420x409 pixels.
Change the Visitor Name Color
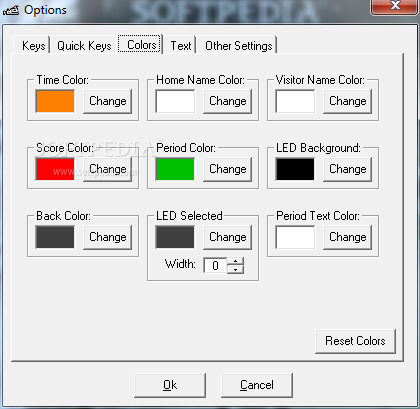(x=347, y=101)
